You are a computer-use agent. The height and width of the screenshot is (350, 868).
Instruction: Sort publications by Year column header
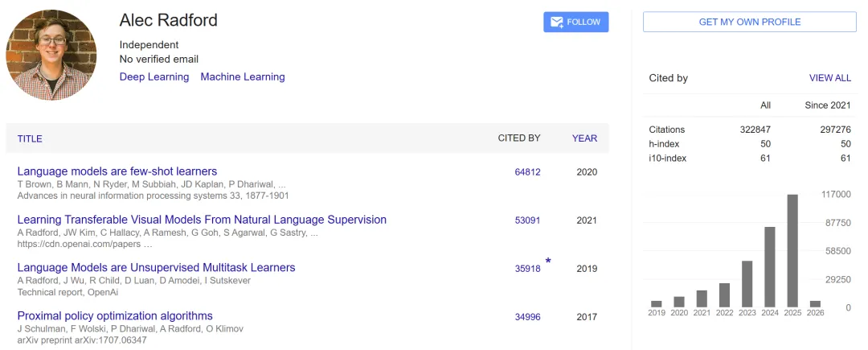click(x=584, y=138)
